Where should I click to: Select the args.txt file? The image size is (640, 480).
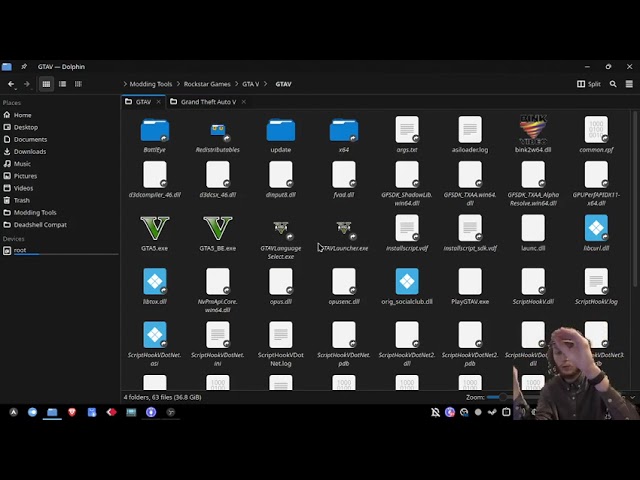click(x=407, y=135)
